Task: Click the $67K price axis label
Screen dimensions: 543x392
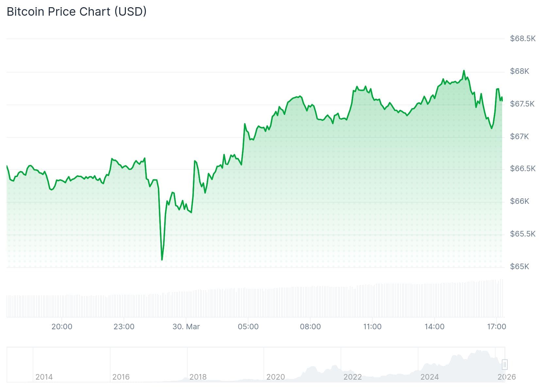Action: pos(519,137)
